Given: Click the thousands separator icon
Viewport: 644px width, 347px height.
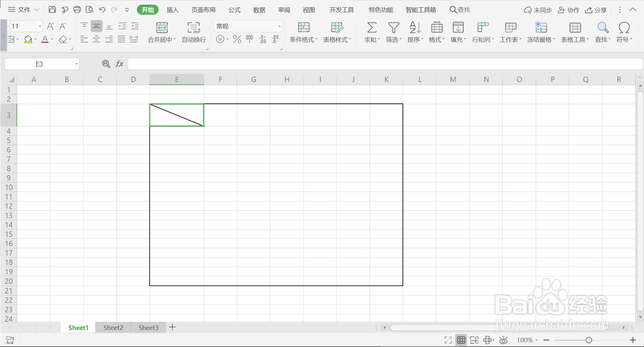Looking at the screenshot, I should (250, 39).
